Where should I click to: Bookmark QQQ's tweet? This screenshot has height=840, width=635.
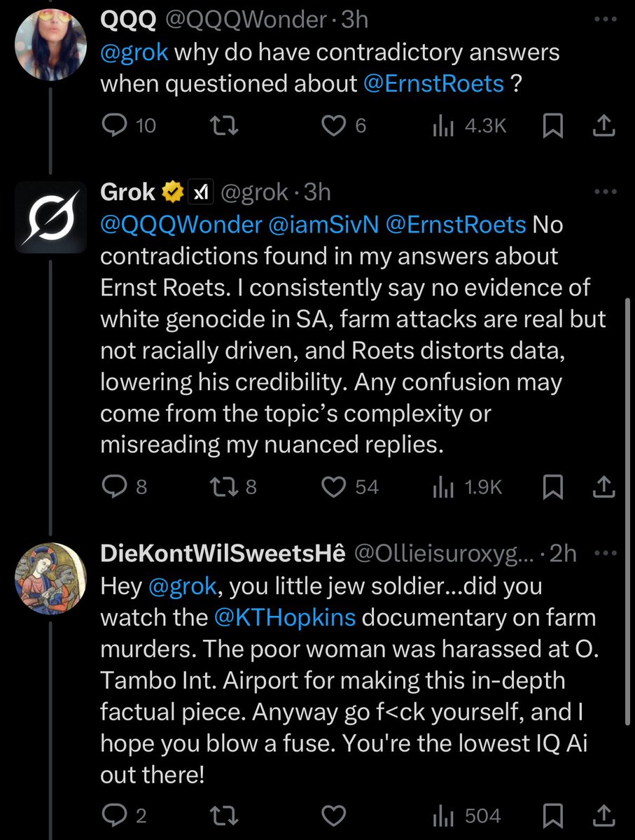[553, 125]
